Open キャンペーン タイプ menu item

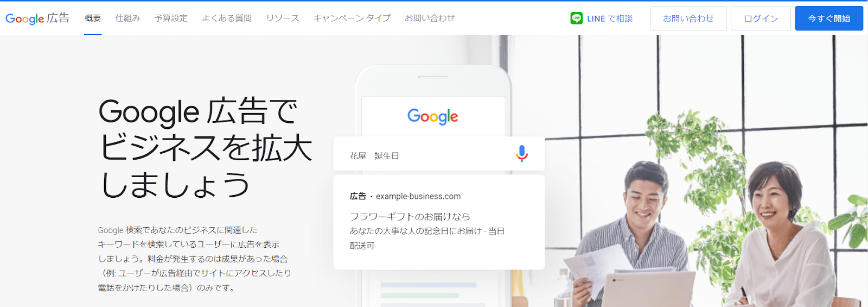pyautogui.click(x=352, y=18)
